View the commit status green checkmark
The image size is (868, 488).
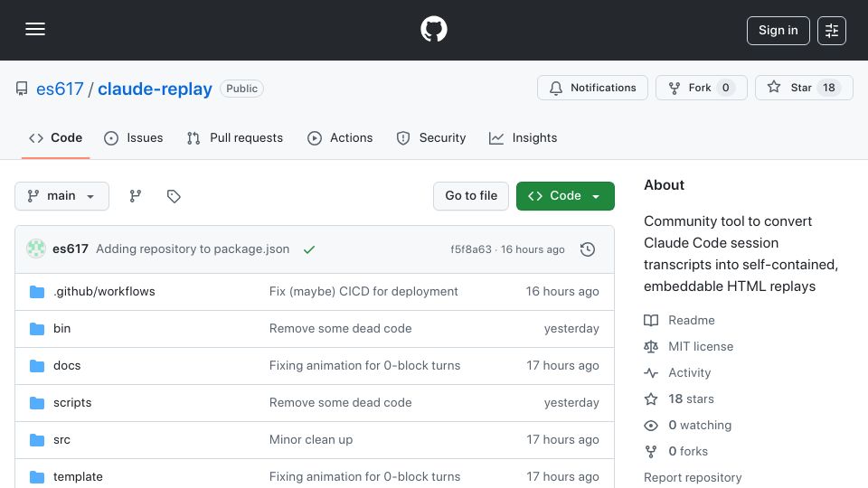[x=309, y=249]
